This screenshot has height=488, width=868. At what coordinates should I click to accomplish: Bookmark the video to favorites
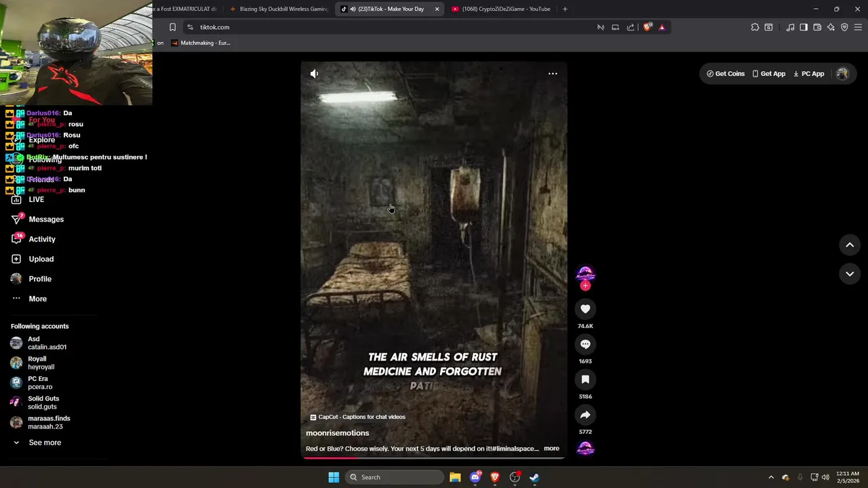[x=585, y=380]
